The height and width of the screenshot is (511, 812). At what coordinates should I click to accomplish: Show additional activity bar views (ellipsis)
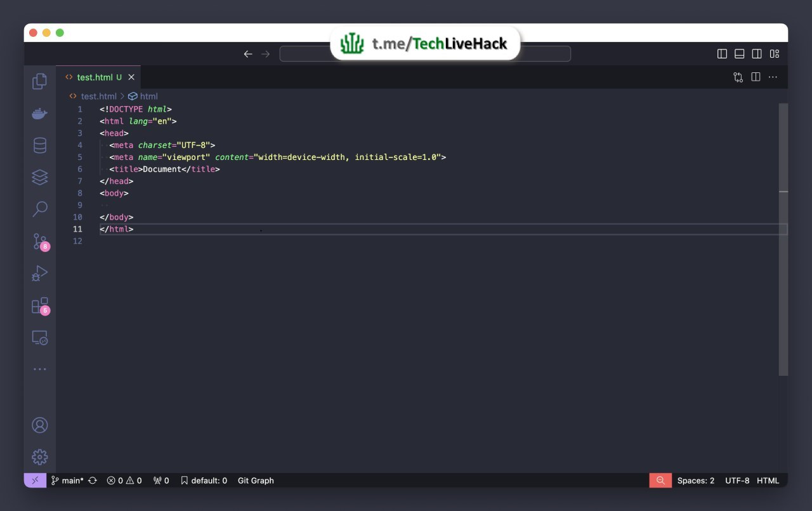(39, 369)
